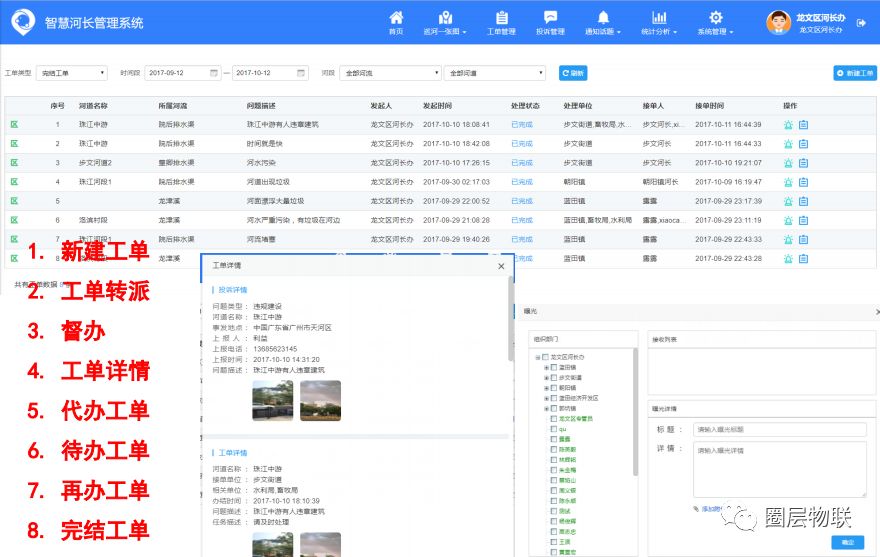
Task: Check the 测试 checkbox in the tree
Action: [x=553, y=511]
